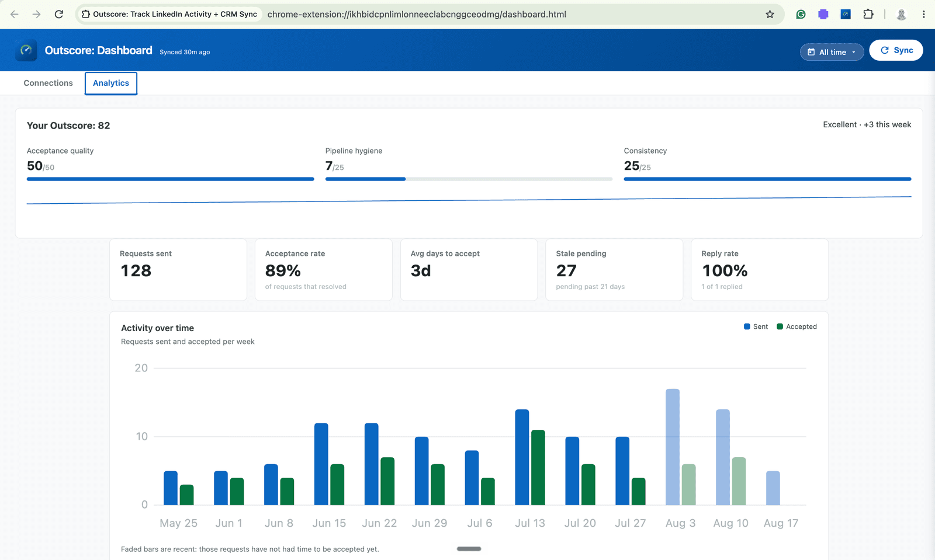The height and width of the screenshot is (560, 935).
Task: Click 'Excellent · +3 this week' text
Action: 867,124
